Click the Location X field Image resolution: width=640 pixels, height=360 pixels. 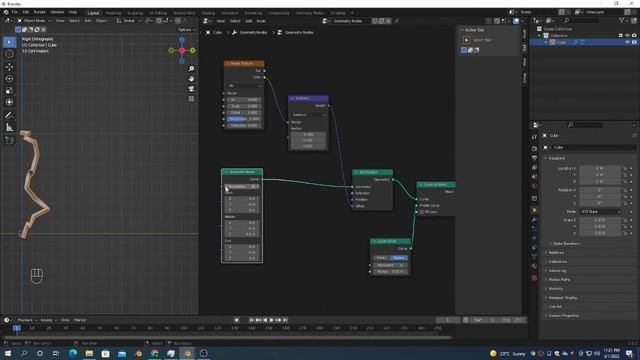pos(600,168)
